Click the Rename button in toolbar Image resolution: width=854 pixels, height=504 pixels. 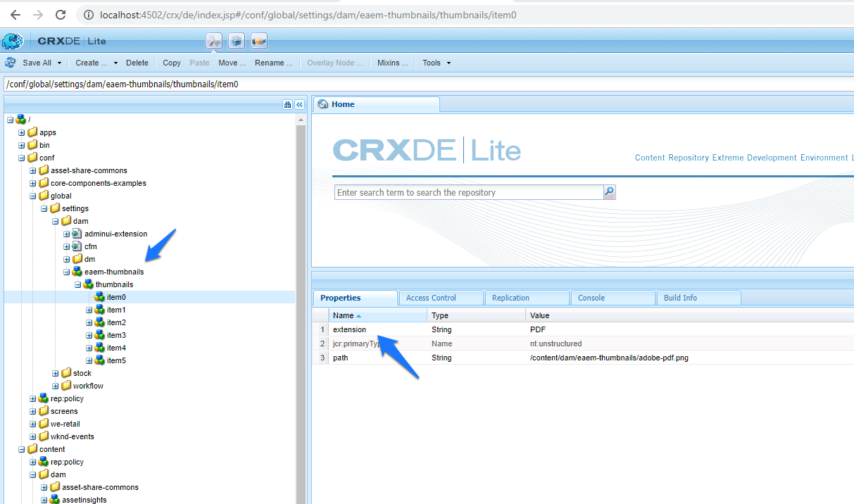pos(273,63)
